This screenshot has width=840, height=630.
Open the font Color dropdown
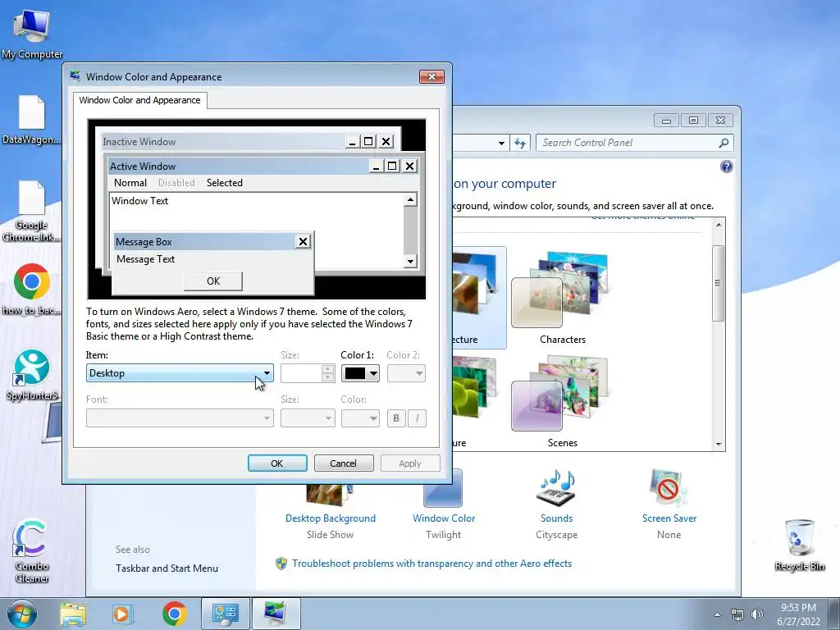pyautogui.click(x=360, y=418)
